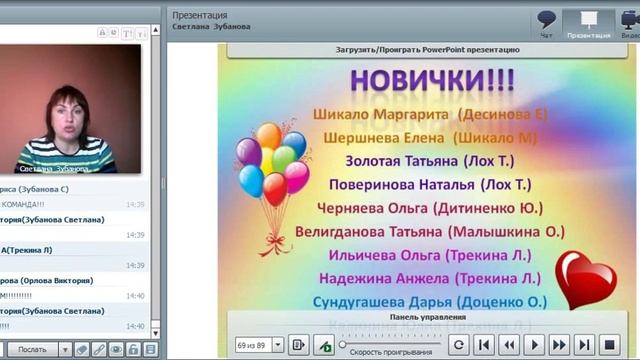Click the slide number field 69 из 89
Screen dimensions: 640x360
coord(254,345)
